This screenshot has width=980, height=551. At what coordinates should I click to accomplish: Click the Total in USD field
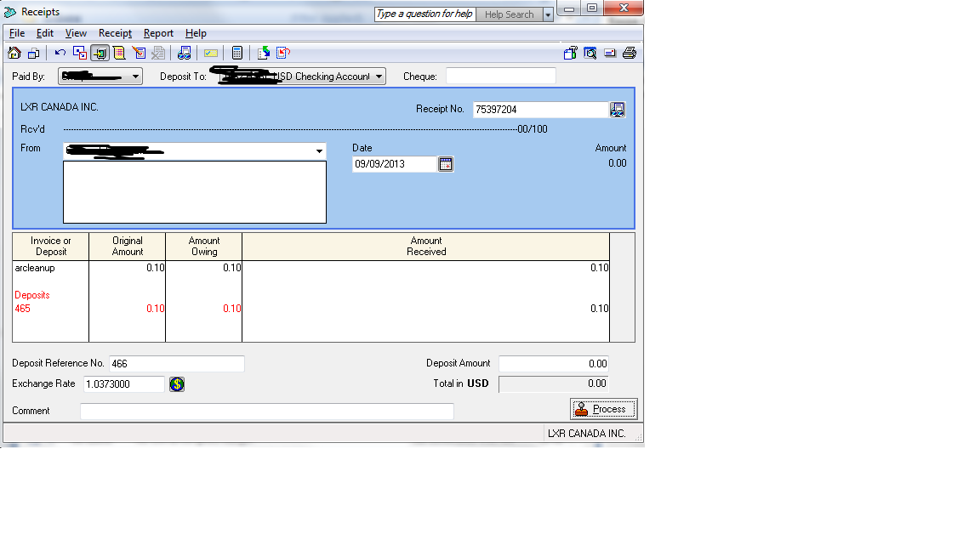point(554,383)
